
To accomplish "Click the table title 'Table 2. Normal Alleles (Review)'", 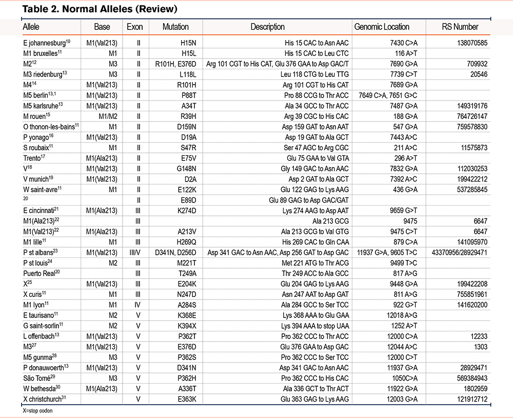I will (100, 9).
